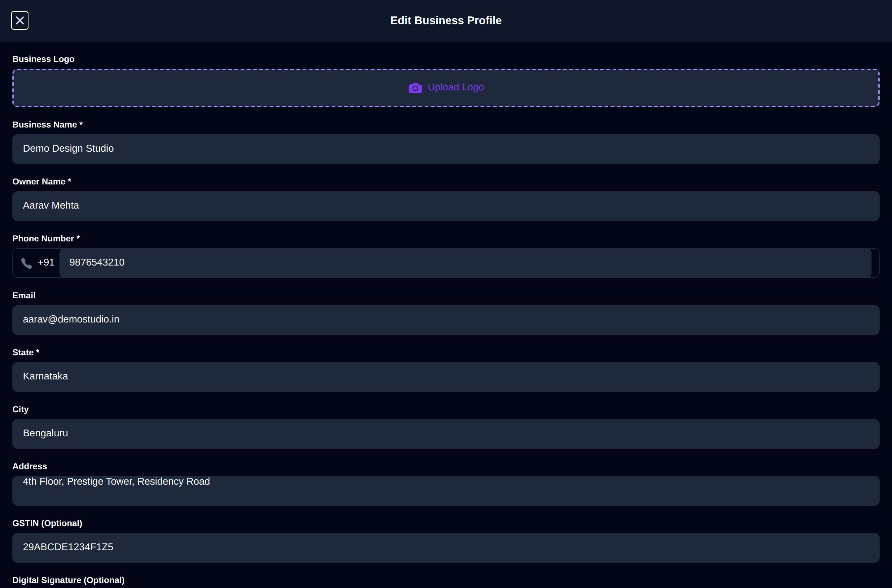
Task: Click the Digital Signature (Optional) label
Action: click(69, 581)
